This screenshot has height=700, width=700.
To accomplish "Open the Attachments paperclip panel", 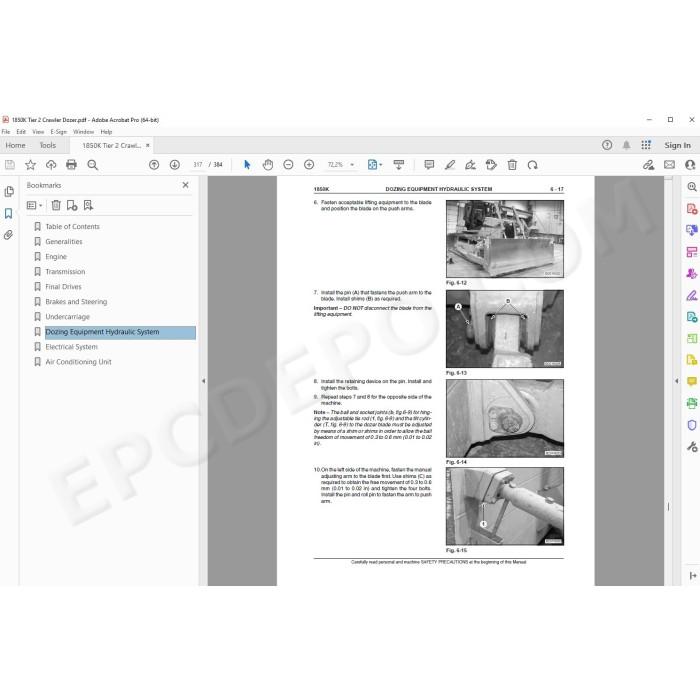I will pyautogui.click(x=8, y=235).
